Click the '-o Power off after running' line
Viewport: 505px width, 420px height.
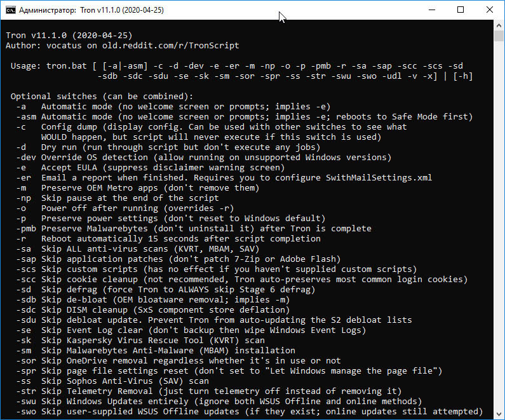tap(125, 208)
